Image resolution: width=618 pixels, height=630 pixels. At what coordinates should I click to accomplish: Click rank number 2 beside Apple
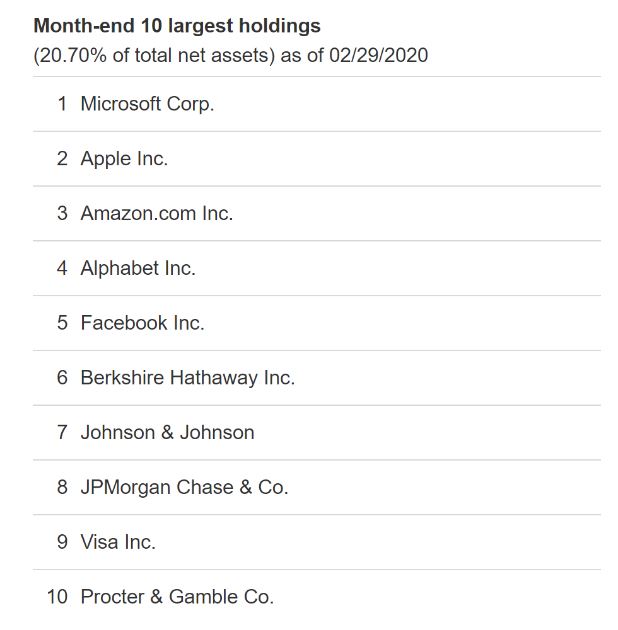click(x=62, y=159)
